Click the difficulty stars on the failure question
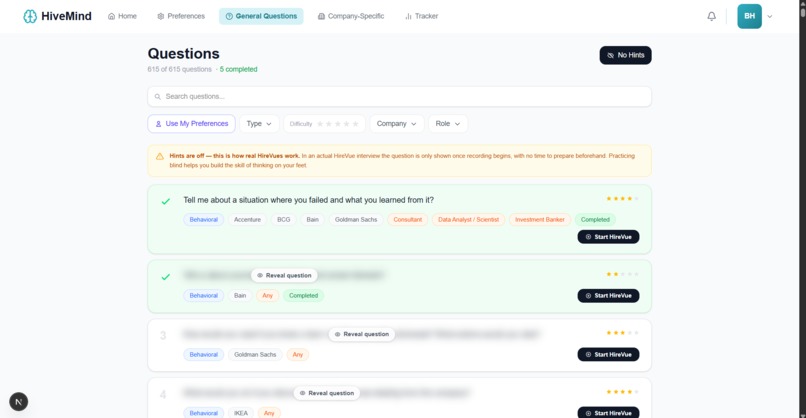 click(622, 198)
